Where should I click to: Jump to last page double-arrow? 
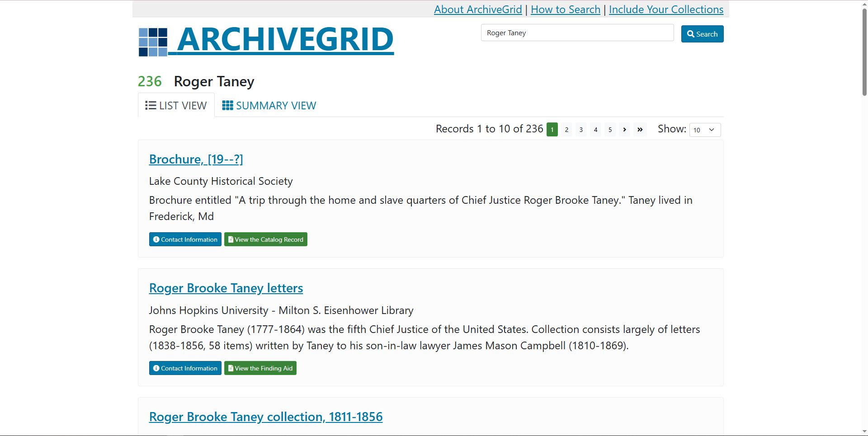point(640,130)
